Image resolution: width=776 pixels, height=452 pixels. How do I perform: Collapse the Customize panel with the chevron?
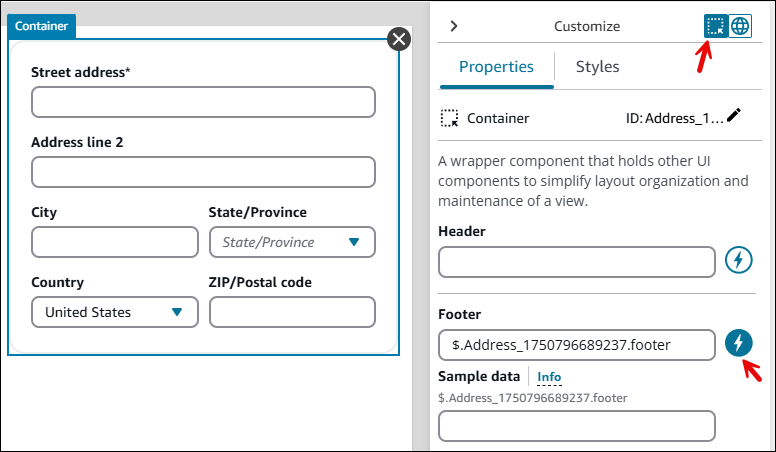453,27
